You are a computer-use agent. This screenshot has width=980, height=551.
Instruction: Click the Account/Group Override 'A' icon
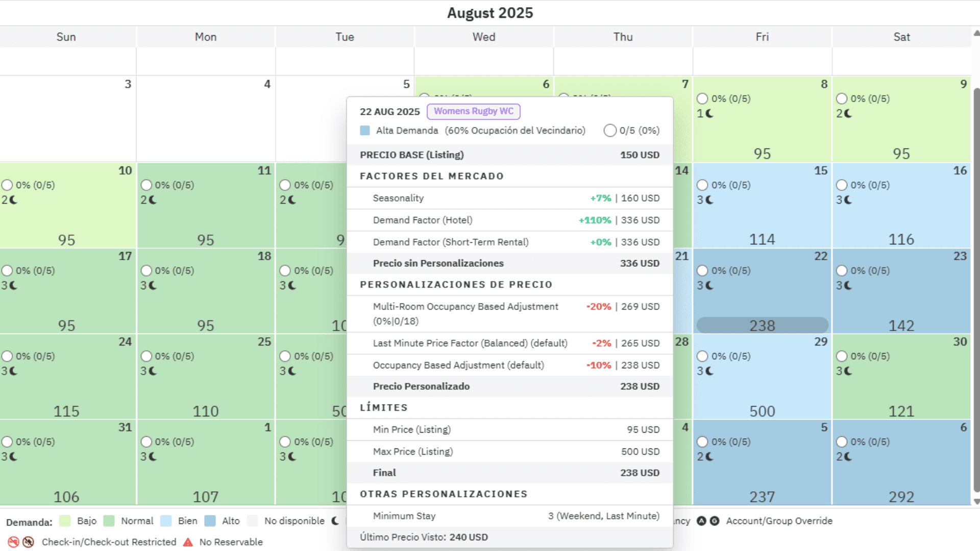click(x=701, y=521)
